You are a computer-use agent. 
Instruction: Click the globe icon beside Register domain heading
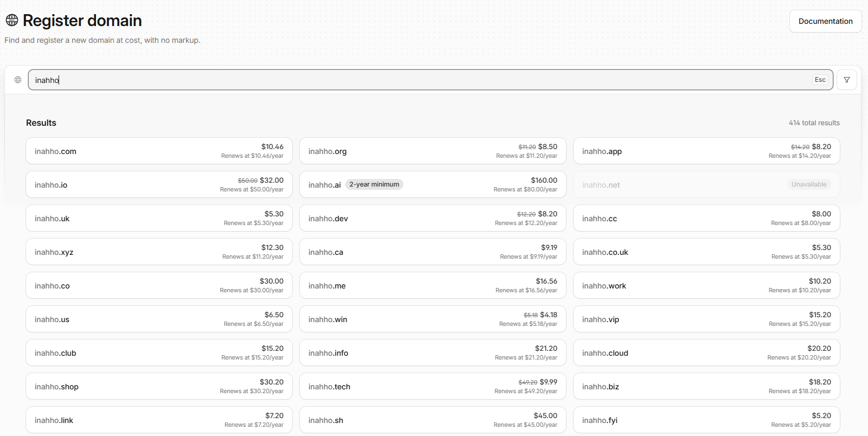(12, 21)
